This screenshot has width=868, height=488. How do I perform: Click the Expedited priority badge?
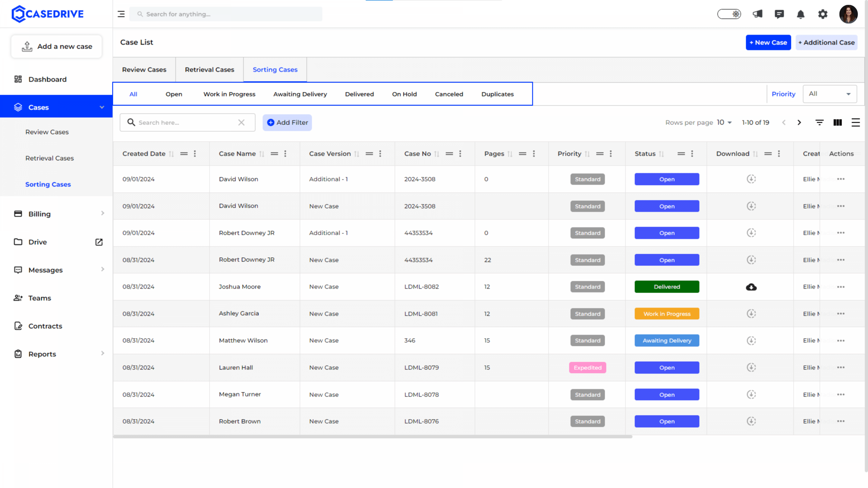(587, 368)
